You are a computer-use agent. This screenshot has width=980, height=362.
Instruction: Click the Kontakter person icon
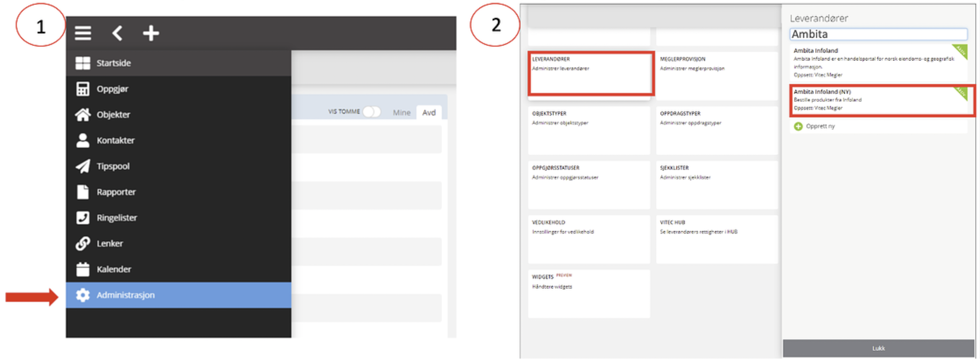[82, 140]
